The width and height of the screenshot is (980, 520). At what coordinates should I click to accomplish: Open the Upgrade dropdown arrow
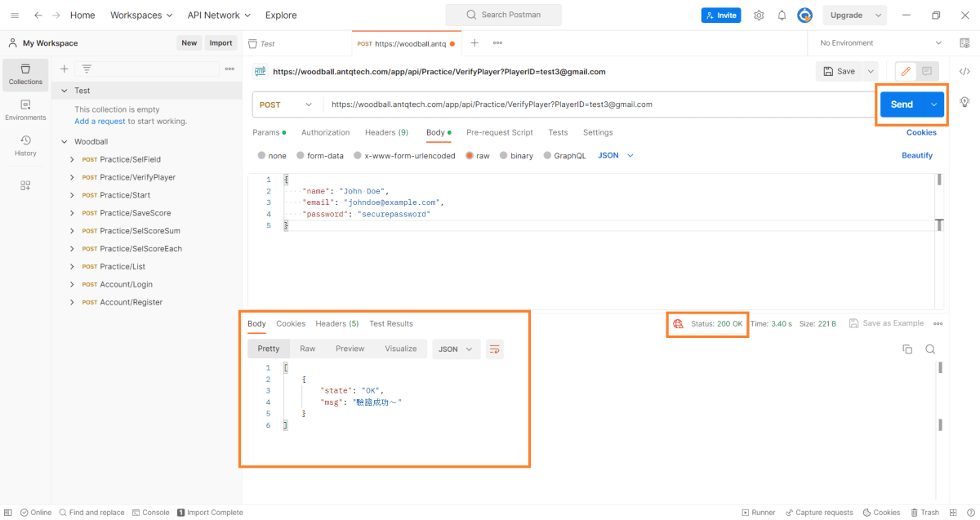point(879,15)
